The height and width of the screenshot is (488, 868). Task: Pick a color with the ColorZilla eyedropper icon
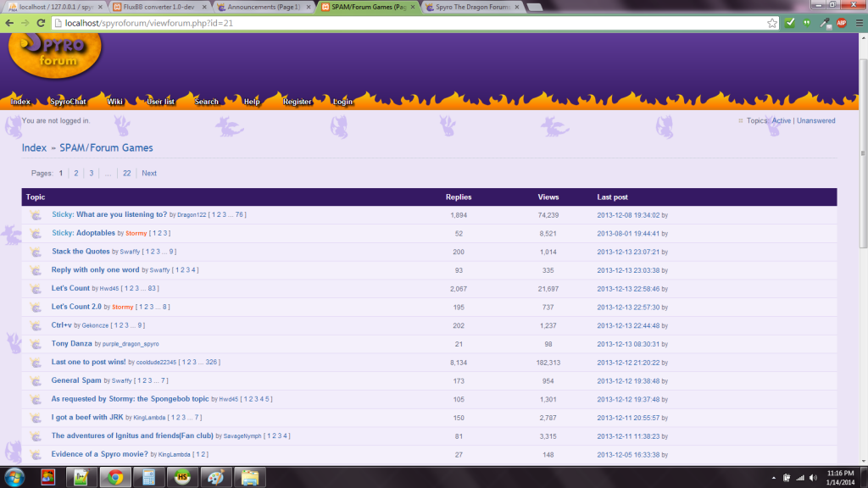pyautogui.click(x=826, y=23)
